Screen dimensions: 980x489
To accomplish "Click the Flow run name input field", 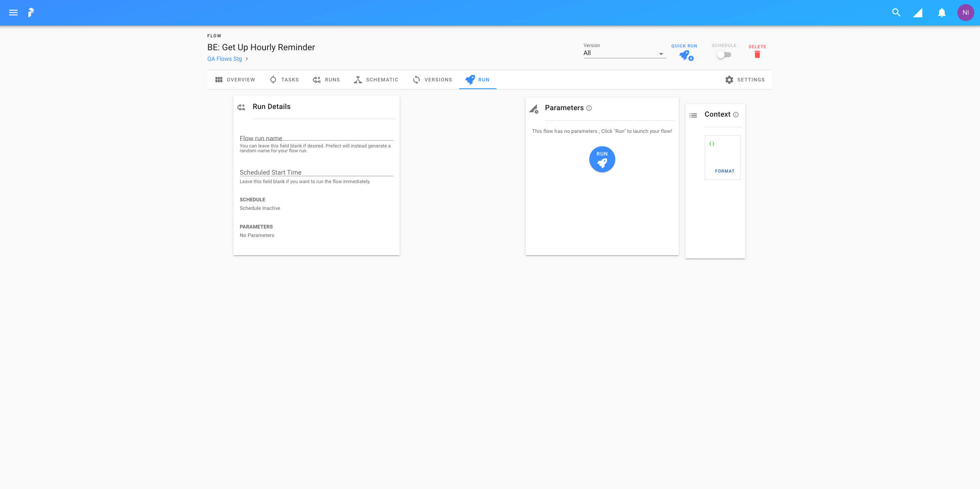I will (316, 138).
